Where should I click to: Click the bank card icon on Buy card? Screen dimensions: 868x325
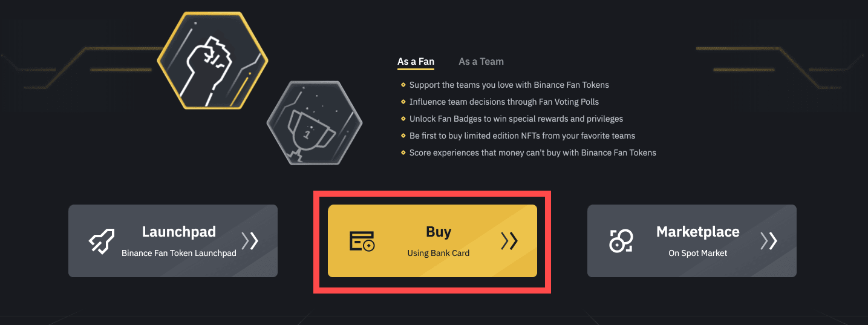(x=362, y=241)
